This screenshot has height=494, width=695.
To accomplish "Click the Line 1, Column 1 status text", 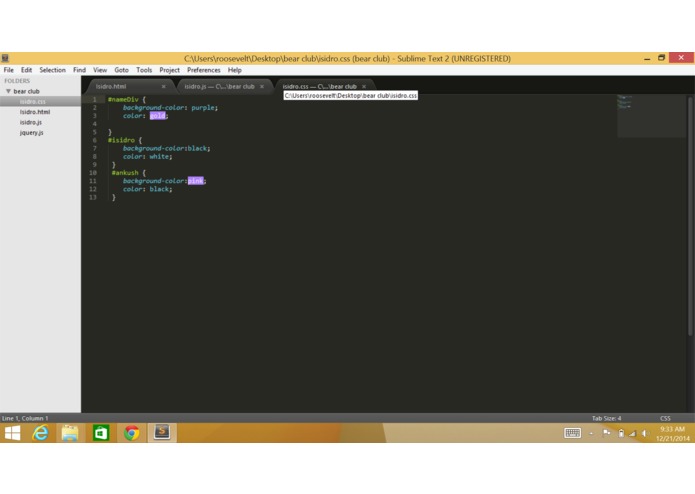I will [25, 418].
